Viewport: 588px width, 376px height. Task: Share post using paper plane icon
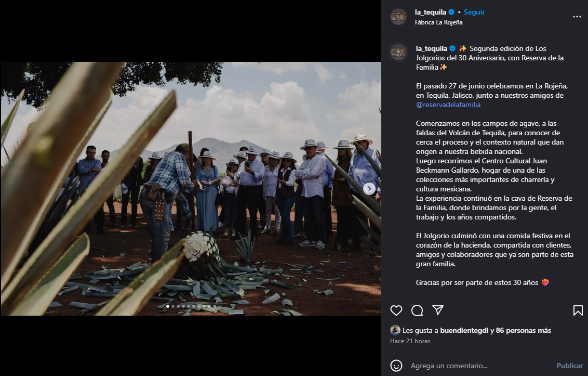pyautogui.click(x=438, y=310)
